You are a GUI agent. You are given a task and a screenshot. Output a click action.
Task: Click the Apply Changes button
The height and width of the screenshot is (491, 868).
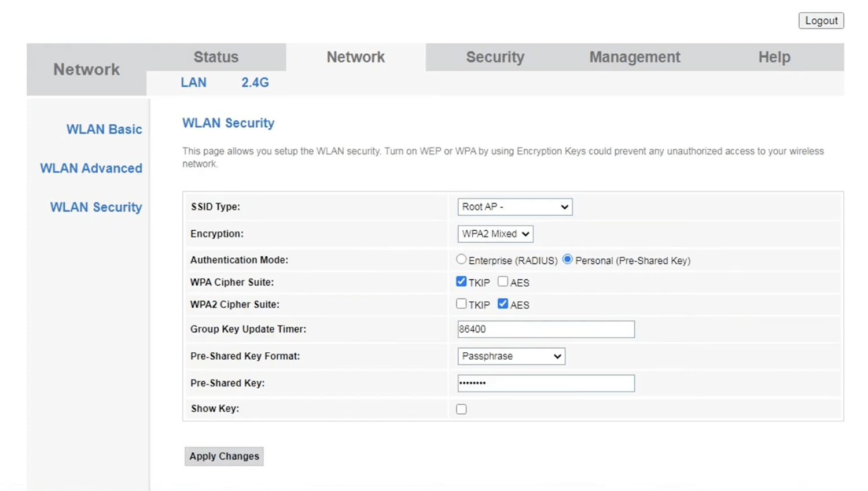pyautogui.click(x=224, y=456)
